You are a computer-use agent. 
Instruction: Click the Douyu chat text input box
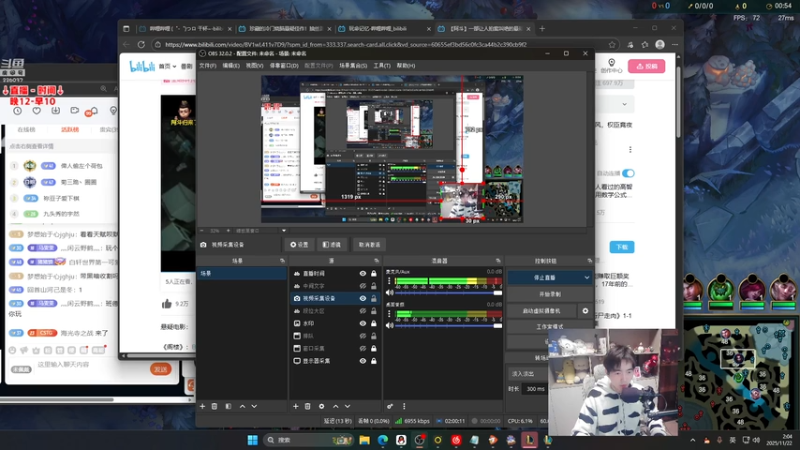coord(89,365)
